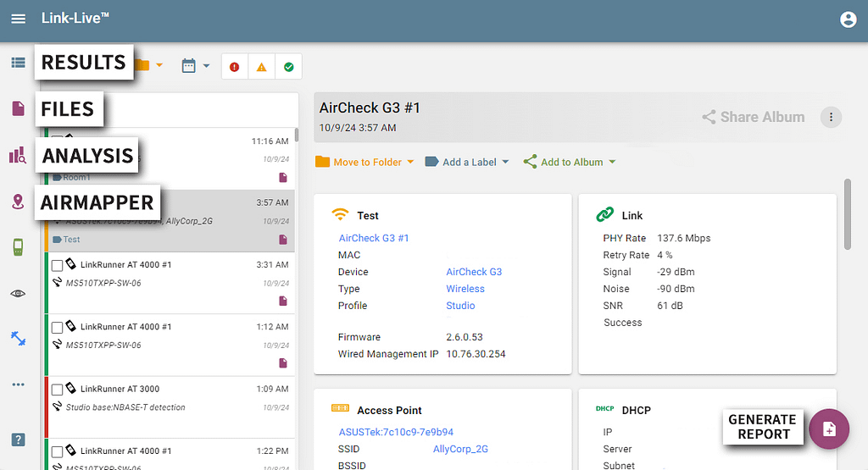Open the Results list sidebar icon
Image resolution: width=868 pixels, height=470 pixels.
(x=18, y=62)
